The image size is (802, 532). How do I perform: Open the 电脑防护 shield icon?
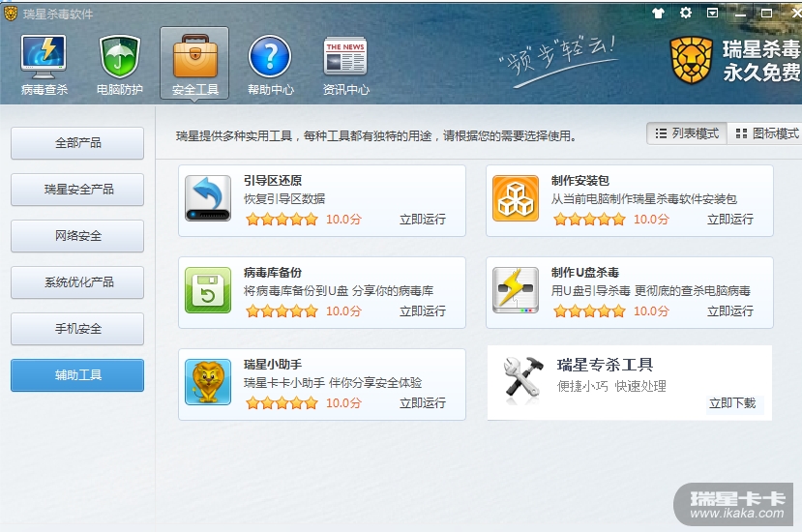[x=120, y=57]
